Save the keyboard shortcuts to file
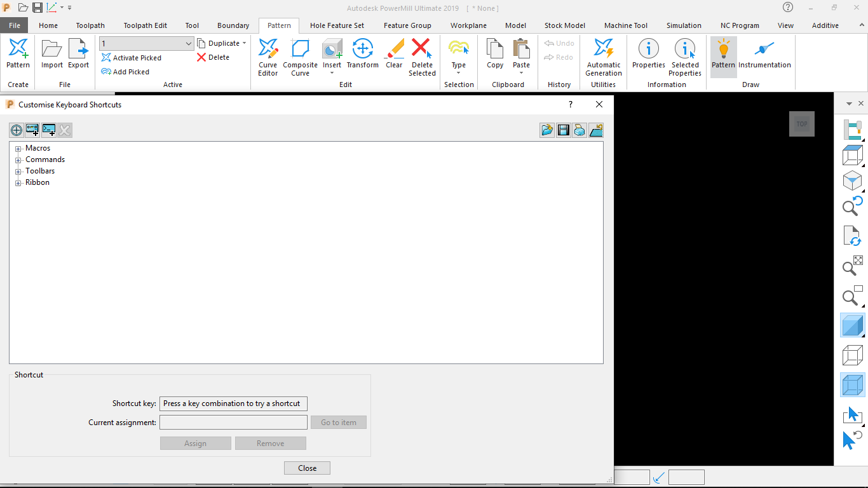The image size is (868, 488). (564, 130)
